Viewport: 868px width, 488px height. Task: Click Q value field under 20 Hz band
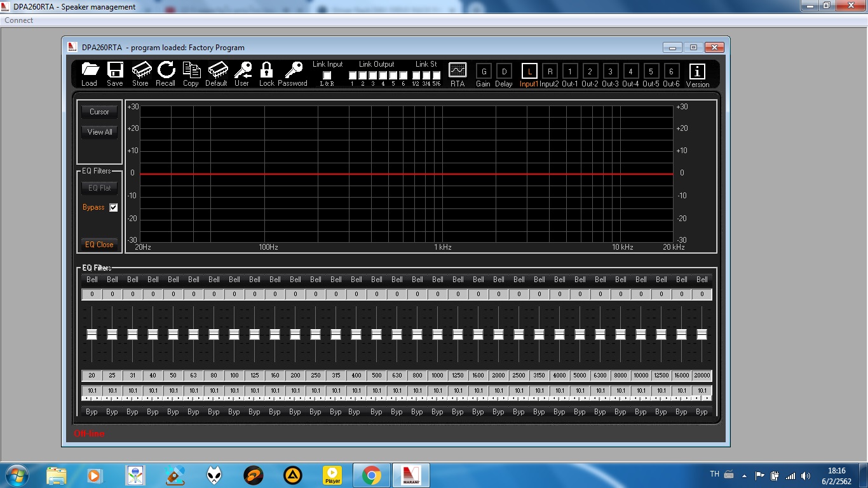(92, 391)
